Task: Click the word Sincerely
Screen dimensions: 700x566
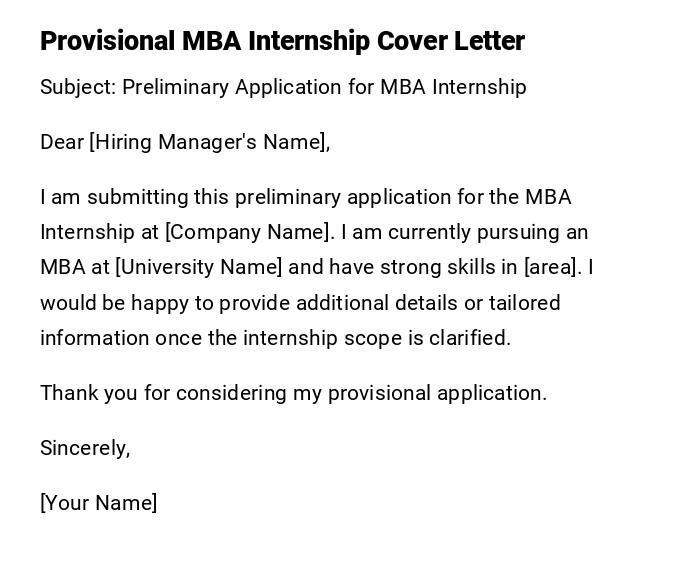Action: [x=85, y=448]
